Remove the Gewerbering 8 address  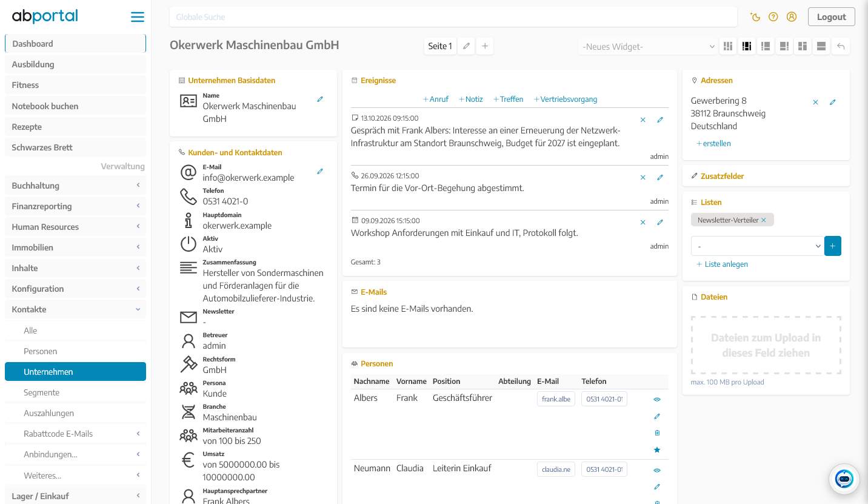click(x=815, y=102)
